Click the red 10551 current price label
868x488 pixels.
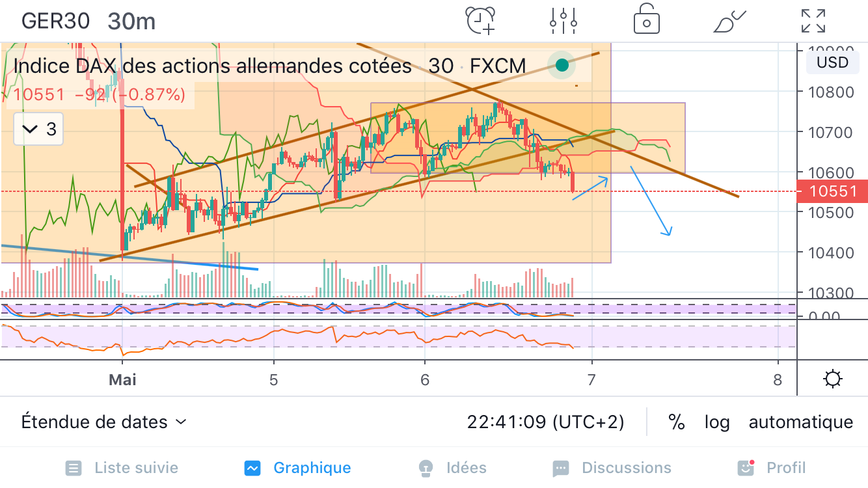pyautogui.click(x=832, y=191)
